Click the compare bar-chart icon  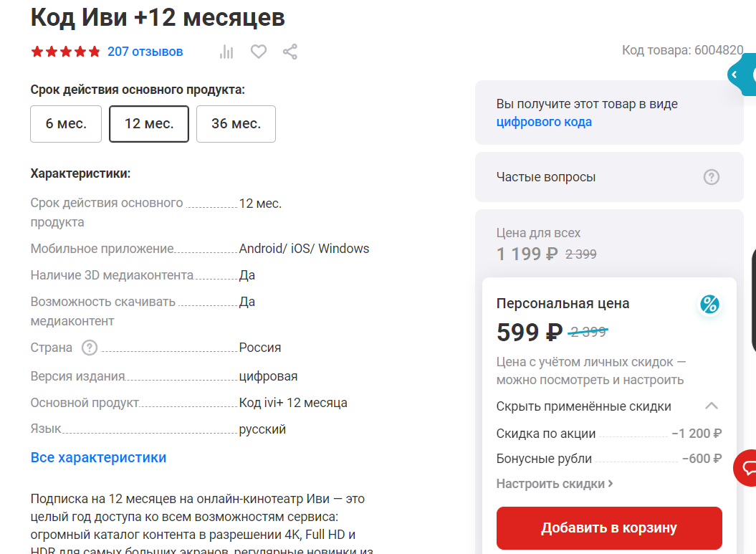pos(226,52)
